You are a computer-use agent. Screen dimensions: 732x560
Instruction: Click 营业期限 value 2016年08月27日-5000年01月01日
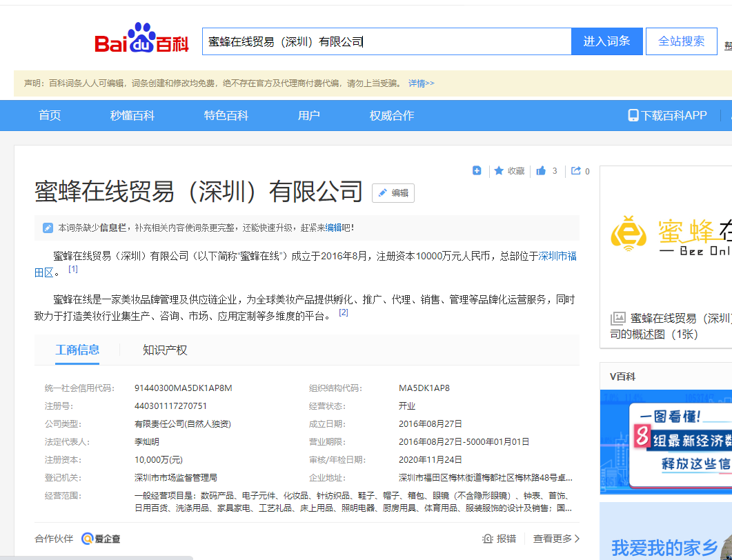464,441
